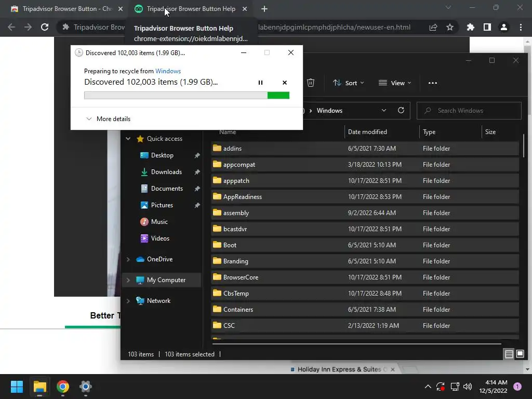This screenshot has height=399, width=532.
Task: Open Chrome profile menu
Action: tap(504, 27)
